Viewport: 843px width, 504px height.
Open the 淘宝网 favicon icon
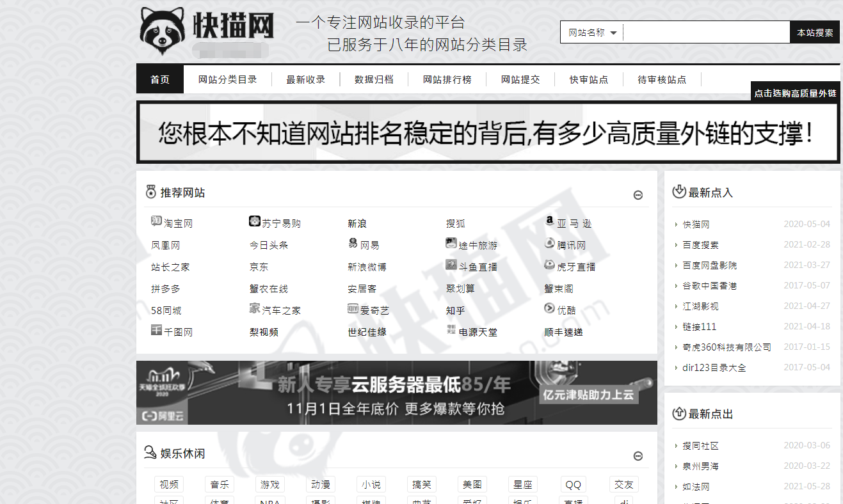click(156, 221)
